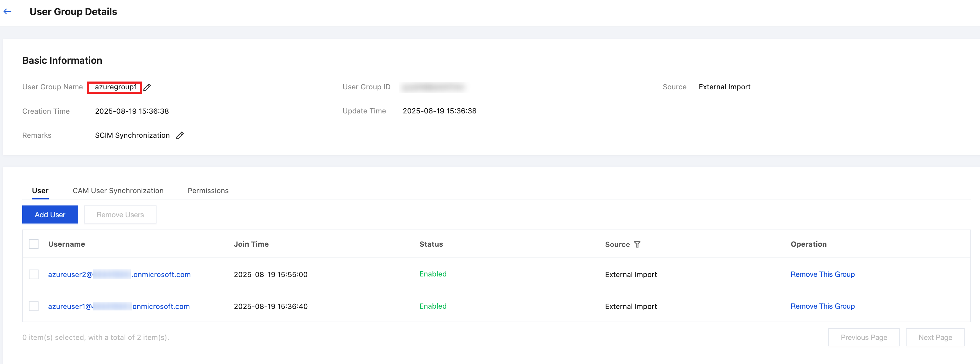Viewport: 980px width, 364px height.
Task: Open the Permissions tab
Action: [x=208, y=190]
